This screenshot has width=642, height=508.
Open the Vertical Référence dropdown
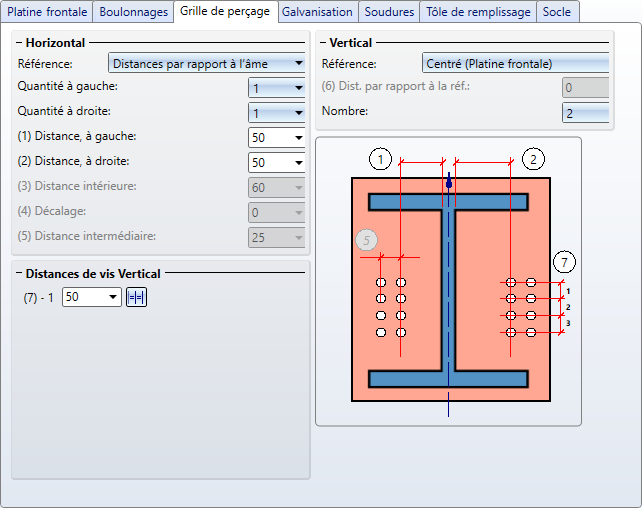point(516,64)
